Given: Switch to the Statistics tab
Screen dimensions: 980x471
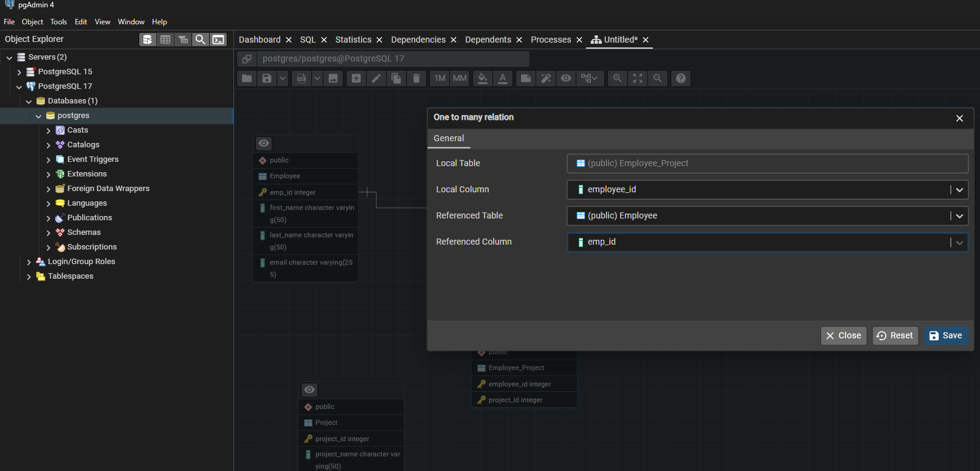Looking at the screenshot, I should 353,40.
